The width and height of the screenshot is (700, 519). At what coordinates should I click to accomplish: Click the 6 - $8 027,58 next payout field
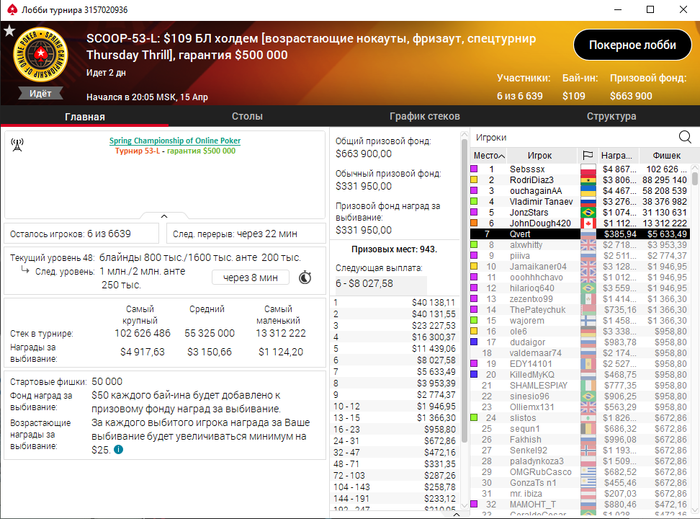click(x=381, y=284)
